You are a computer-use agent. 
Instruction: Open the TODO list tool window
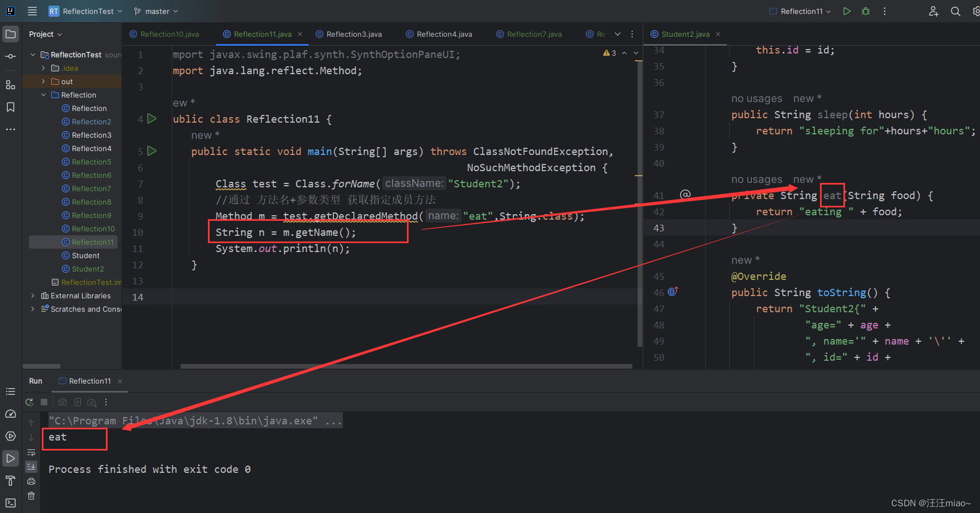tap(11, 391)
